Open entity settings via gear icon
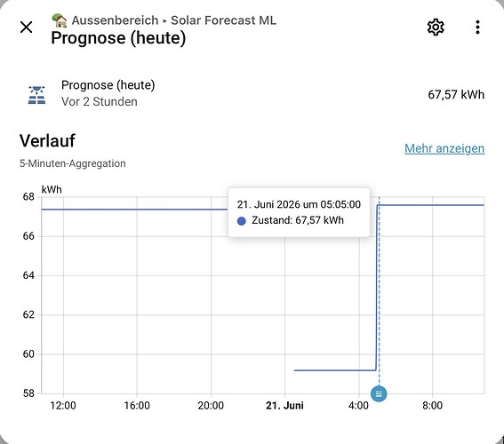The height and width of the screenshot is (444, 504). (436, 27)
